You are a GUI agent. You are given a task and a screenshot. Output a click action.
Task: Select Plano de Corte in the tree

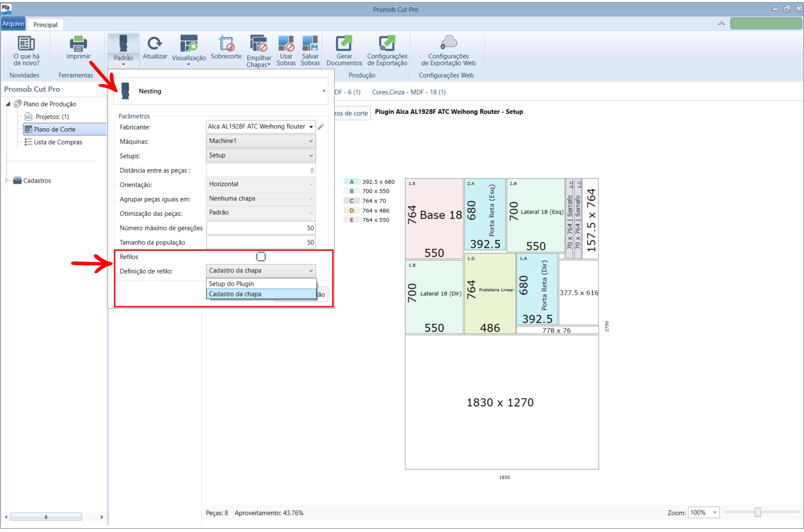55,129
